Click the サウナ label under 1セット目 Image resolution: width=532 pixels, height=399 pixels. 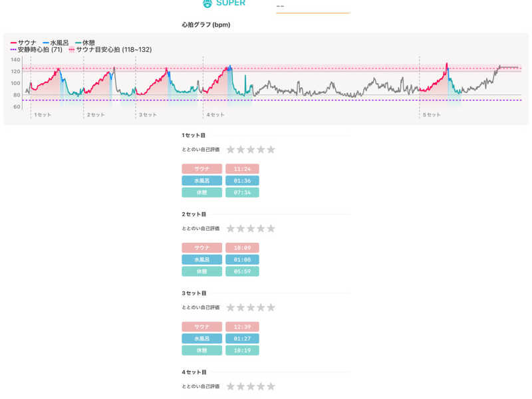pos(201,169)
